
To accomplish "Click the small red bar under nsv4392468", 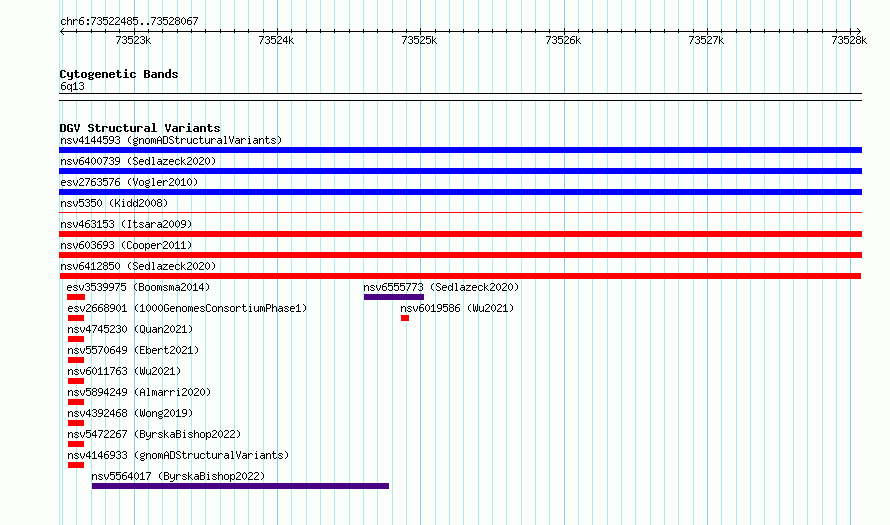I will (x=75, y=423).
